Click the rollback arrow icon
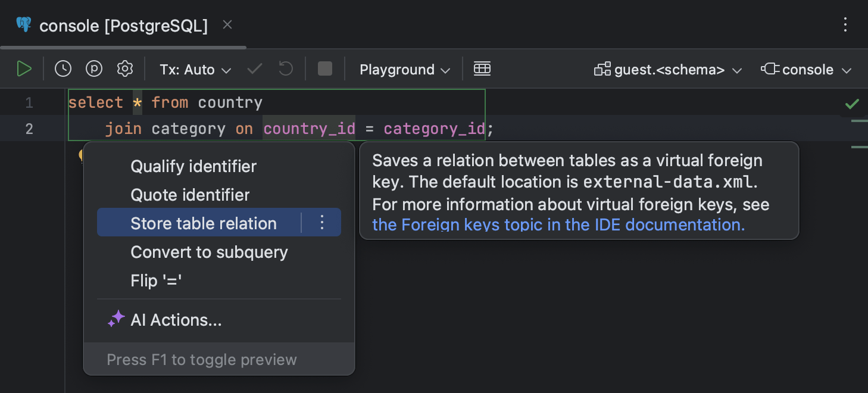Image resolution: width=868 pixels, height=393 pixels. click(x=285, y=68)
